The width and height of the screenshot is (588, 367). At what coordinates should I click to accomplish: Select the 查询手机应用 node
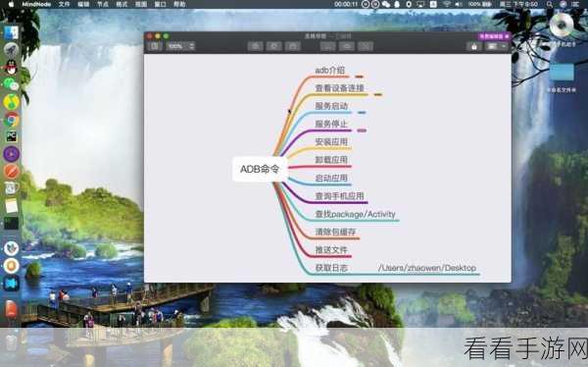coord(339,196)
